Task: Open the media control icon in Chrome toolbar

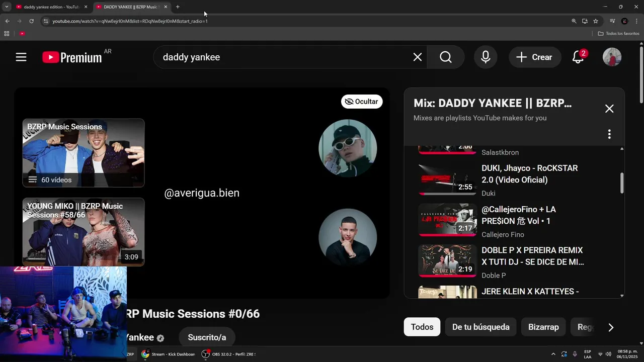Action: (x=612, y=21)
